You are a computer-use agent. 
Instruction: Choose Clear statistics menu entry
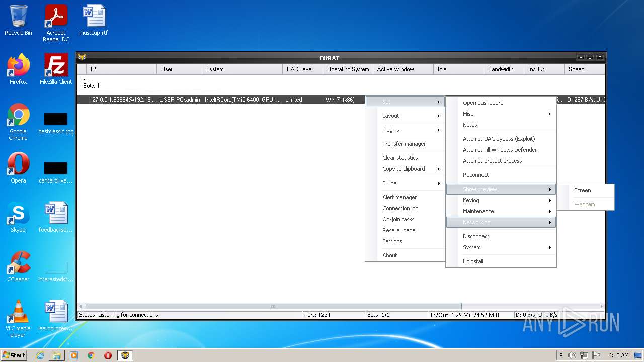click(405, 158)
